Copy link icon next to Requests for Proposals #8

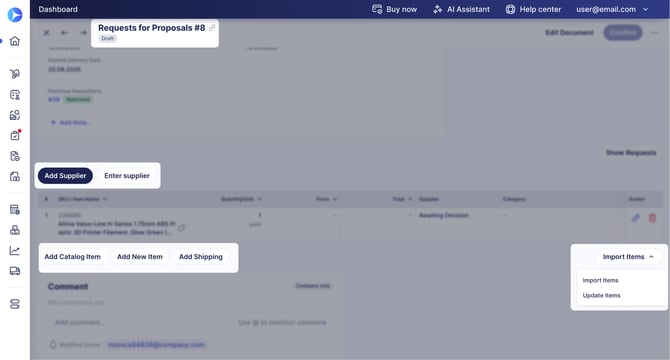coord(212,28)
